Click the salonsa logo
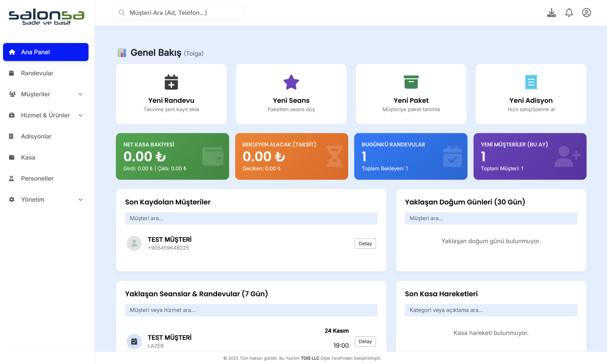This screenshot has width=607, height=364. point(46,17)
